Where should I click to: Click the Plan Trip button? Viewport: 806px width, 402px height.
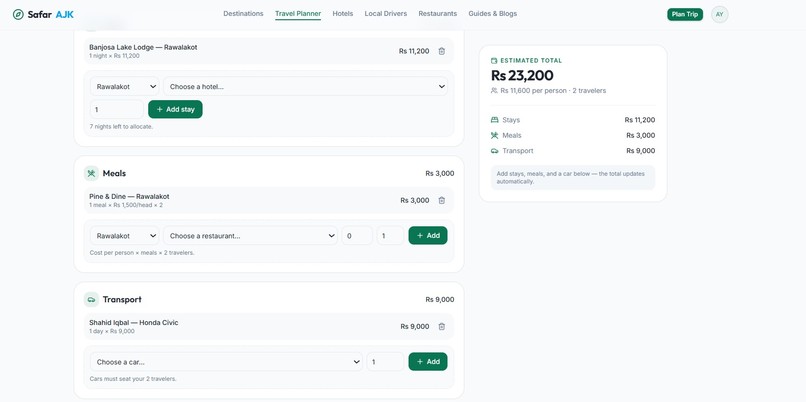[685, 14]
